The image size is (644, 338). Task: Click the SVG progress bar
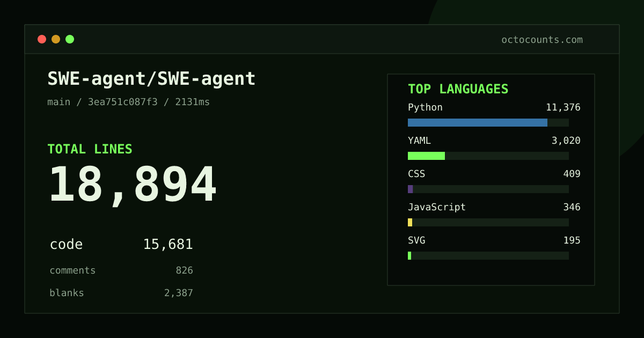tap(409, 255)
